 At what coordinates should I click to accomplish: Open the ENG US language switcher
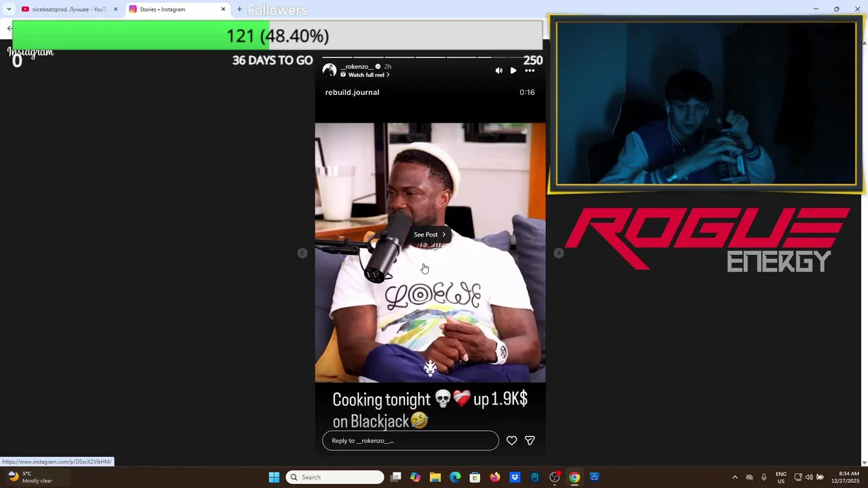coord(781,477)
